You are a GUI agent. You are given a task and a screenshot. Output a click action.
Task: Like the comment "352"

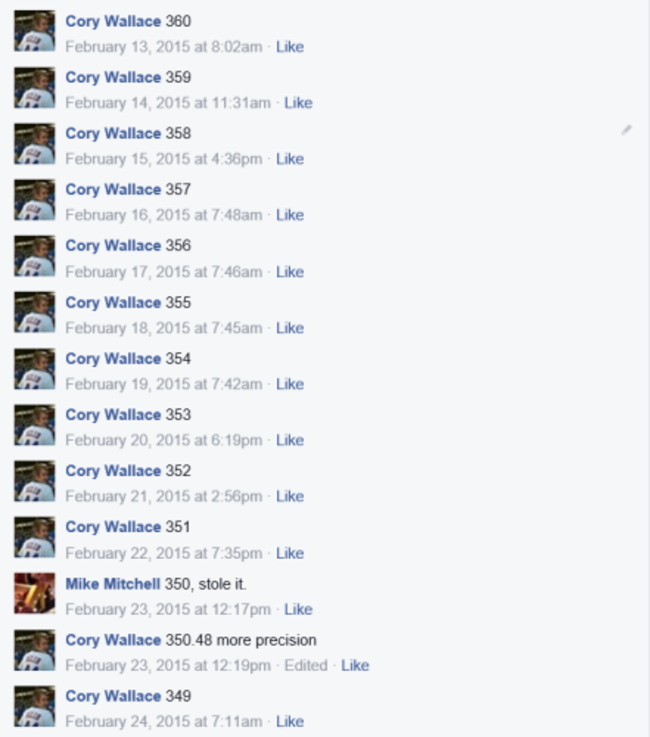tap(290, 496)
